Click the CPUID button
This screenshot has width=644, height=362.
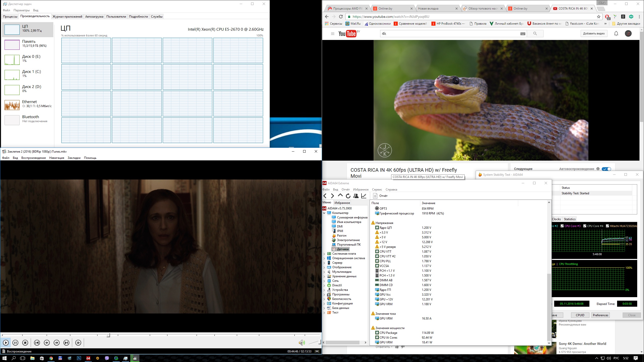pos(580,315)
